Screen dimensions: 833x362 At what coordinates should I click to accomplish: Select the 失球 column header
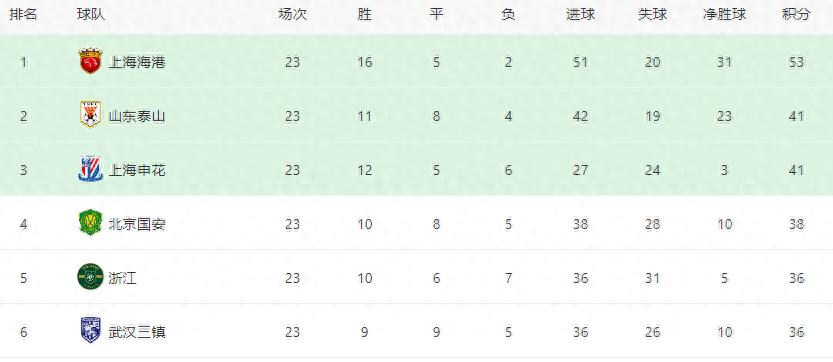[x=652, y=14]
